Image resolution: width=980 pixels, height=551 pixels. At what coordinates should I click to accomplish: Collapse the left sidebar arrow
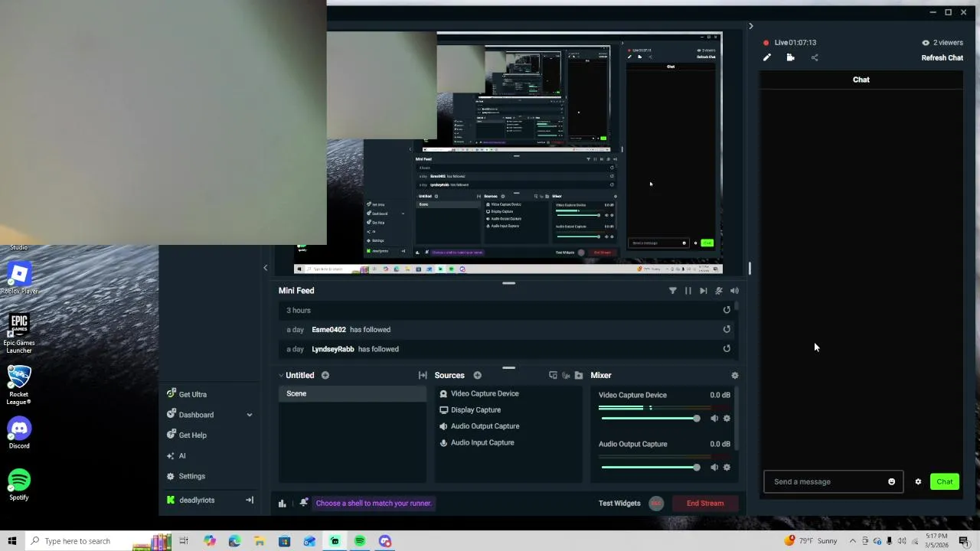click(x=266, y=268)
